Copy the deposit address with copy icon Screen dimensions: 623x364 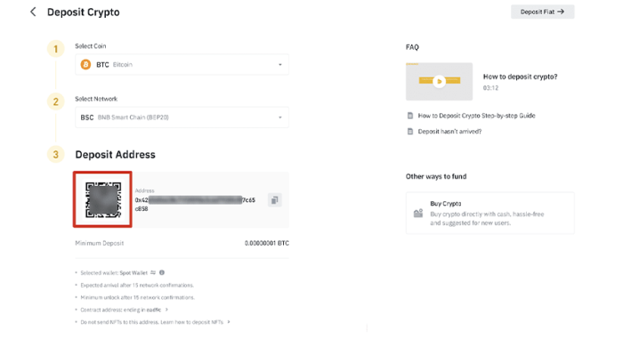click(x=275, y=200)
